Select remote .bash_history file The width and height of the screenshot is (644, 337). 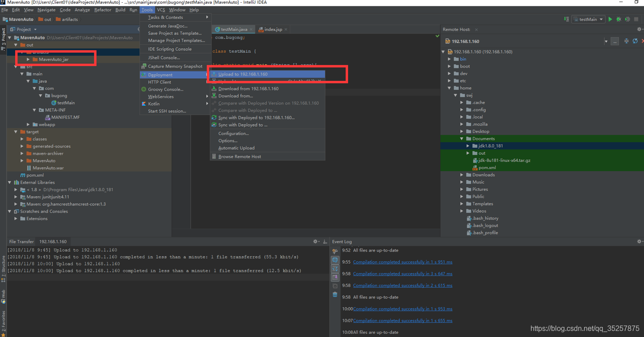(482, 218)
